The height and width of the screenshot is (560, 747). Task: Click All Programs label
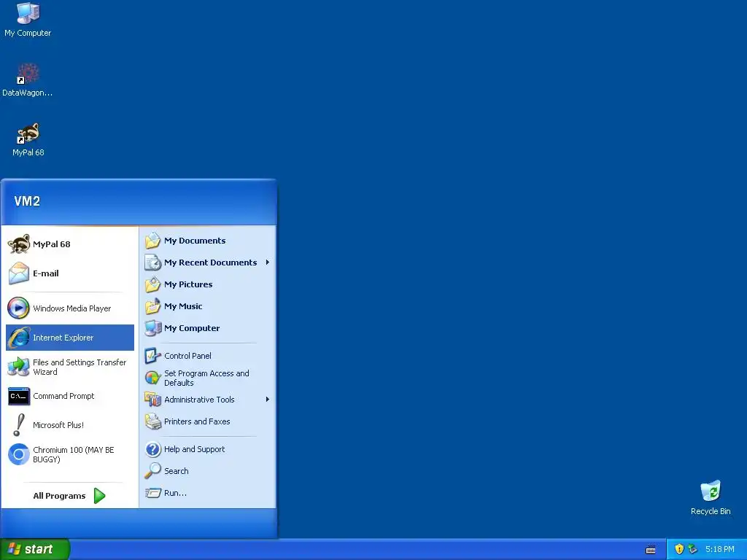[59, 496]
